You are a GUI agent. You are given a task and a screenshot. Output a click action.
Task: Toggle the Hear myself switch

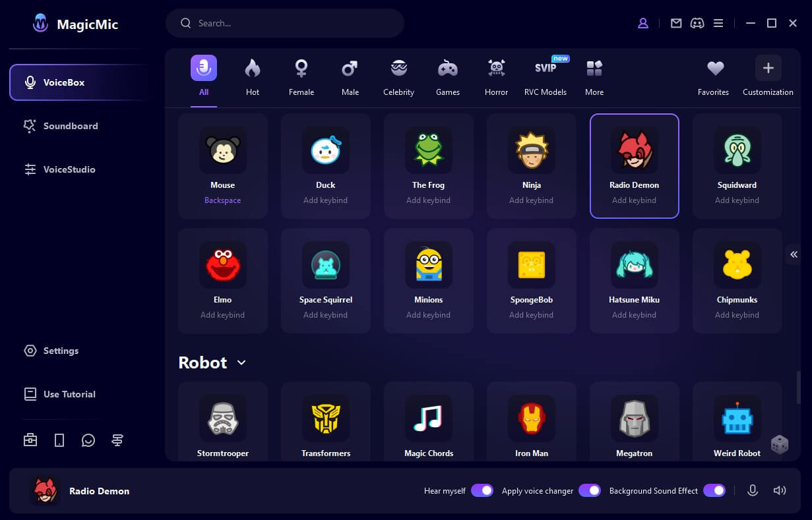click(482, 490)
